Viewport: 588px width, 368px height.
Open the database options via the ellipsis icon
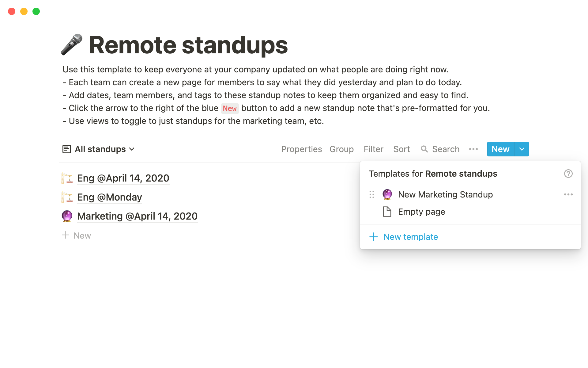pos(473,149)
